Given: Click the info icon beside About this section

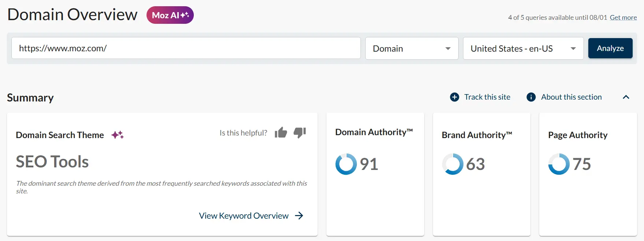Looking at the screenshot, I should (x=531, y=97).
